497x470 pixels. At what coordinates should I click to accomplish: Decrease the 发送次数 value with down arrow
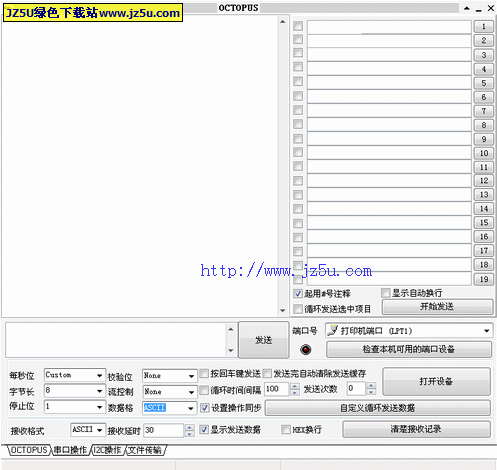(371, 392)
